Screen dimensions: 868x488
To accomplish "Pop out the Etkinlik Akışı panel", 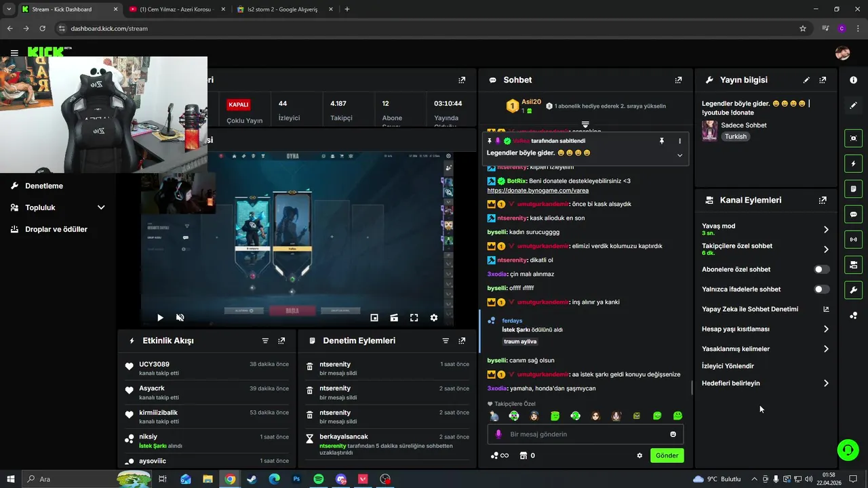I will pos(281,341).
